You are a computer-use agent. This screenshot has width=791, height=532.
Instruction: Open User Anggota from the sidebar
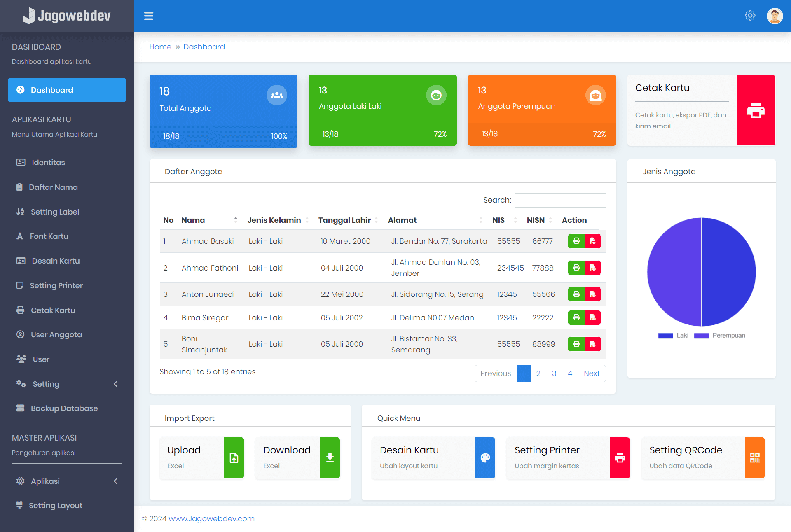(x=56, y=334)
